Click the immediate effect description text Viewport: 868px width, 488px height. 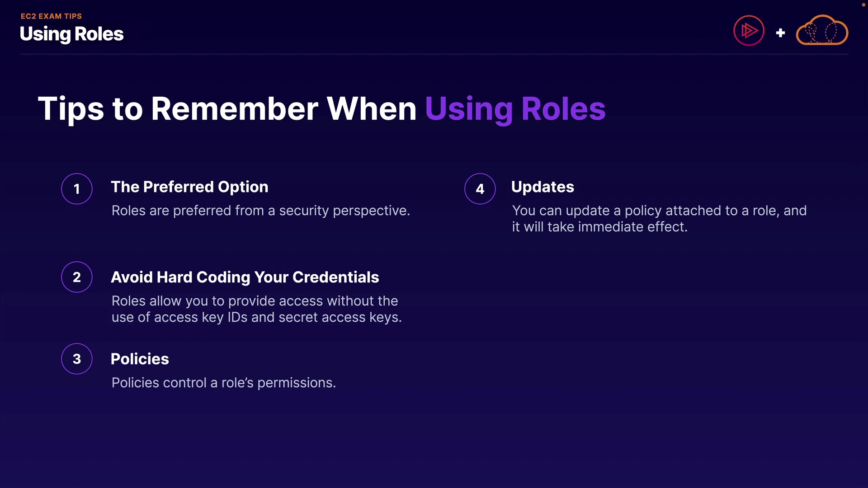click(659, 219)
